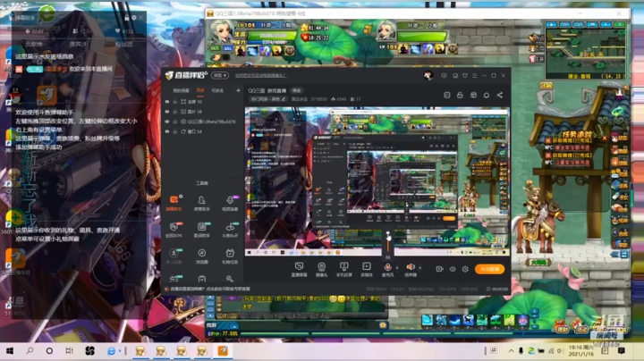Open danmaku helper settings gear icon
Viewport: 644px width, 361px height.
coord(134,18)
